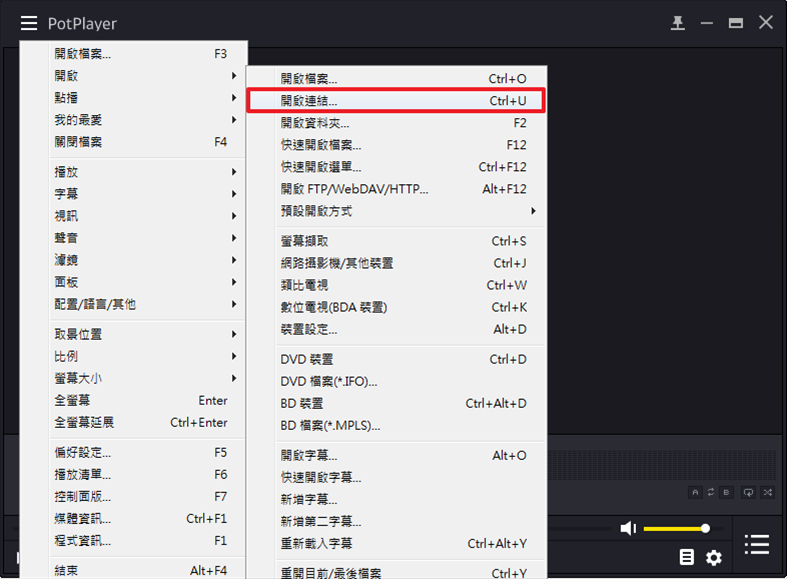Click the yellow volume slider

(x=675, y=528)
